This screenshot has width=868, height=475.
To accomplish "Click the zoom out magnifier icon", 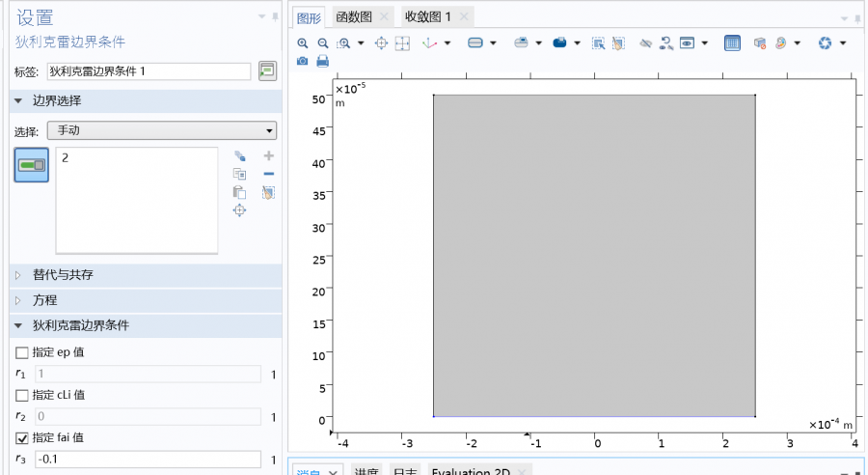I will click(x=322, y=43).
